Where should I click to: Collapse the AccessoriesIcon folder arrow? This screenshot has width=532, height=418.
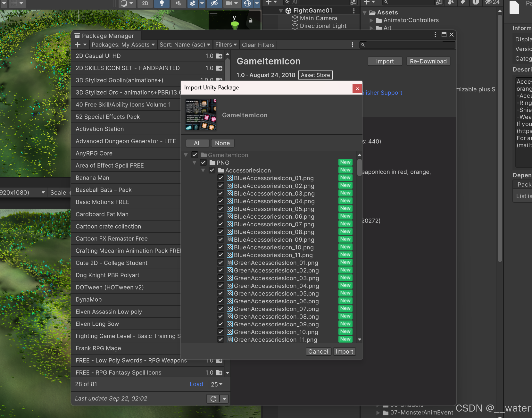pyautogui.click(x=203, y=170)
